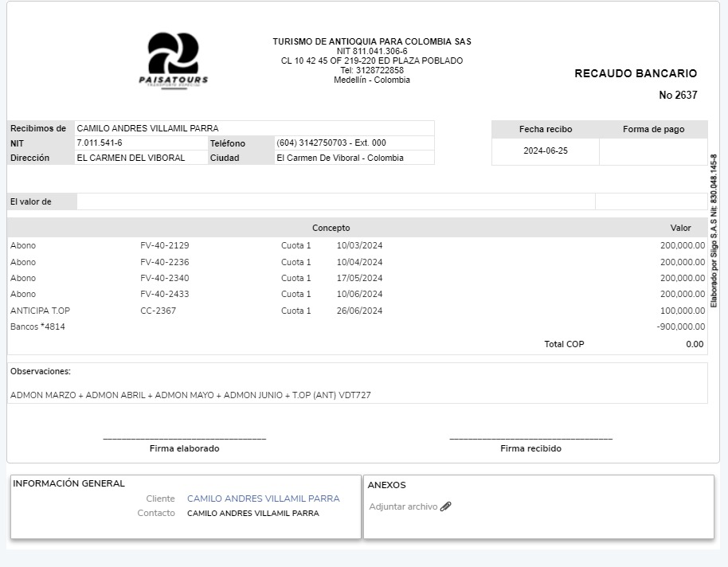This screenshot has width=728, height=567.
Task: Click the Observaciones notes text
Action: [x=190, y=395]
